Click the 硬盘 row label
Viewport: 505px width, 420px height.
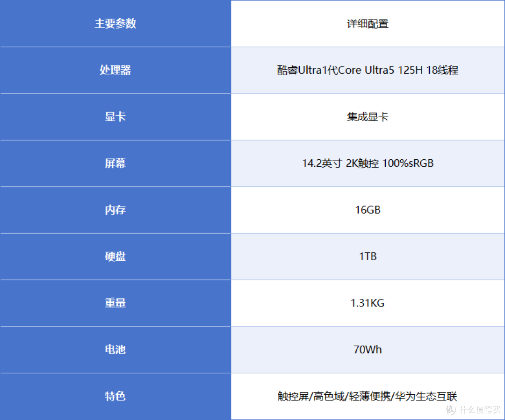point(115,256)
